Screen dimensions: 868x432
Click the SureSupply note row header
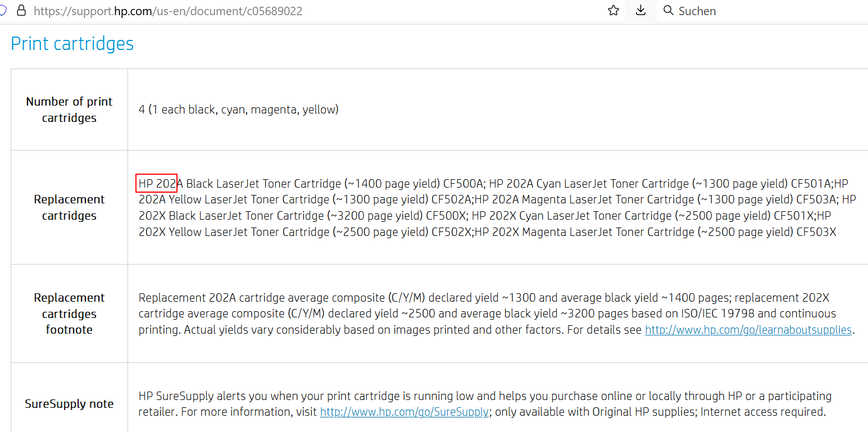(69, 404)
